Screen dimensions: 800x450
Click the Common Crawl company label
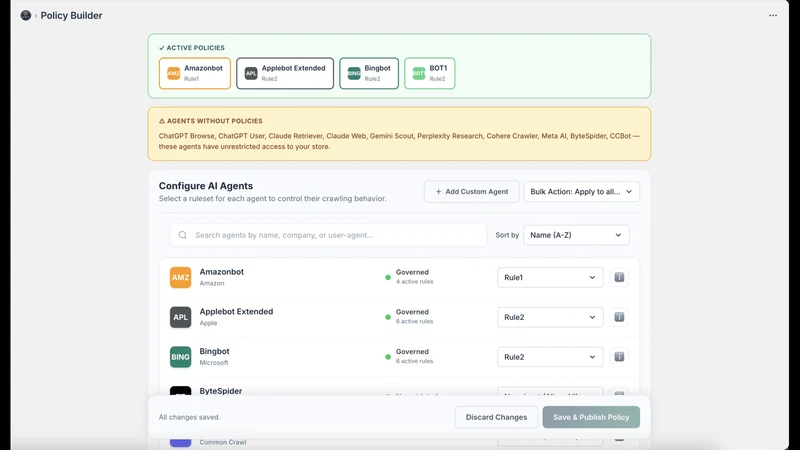(223, 442)
